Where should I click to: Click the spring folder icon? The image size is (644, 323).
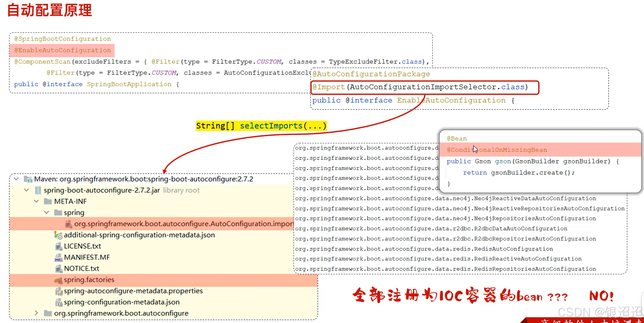tap(58, 212)
